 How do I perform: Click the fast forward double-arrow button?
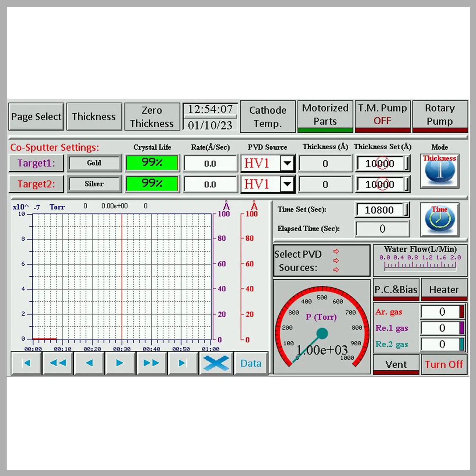151,363
